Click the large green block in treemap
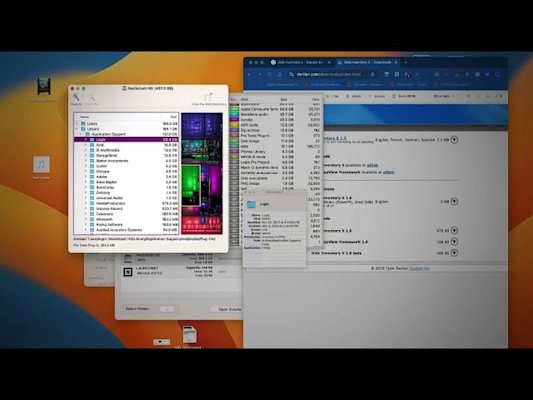The image size is (533, 400). point(190,185)
